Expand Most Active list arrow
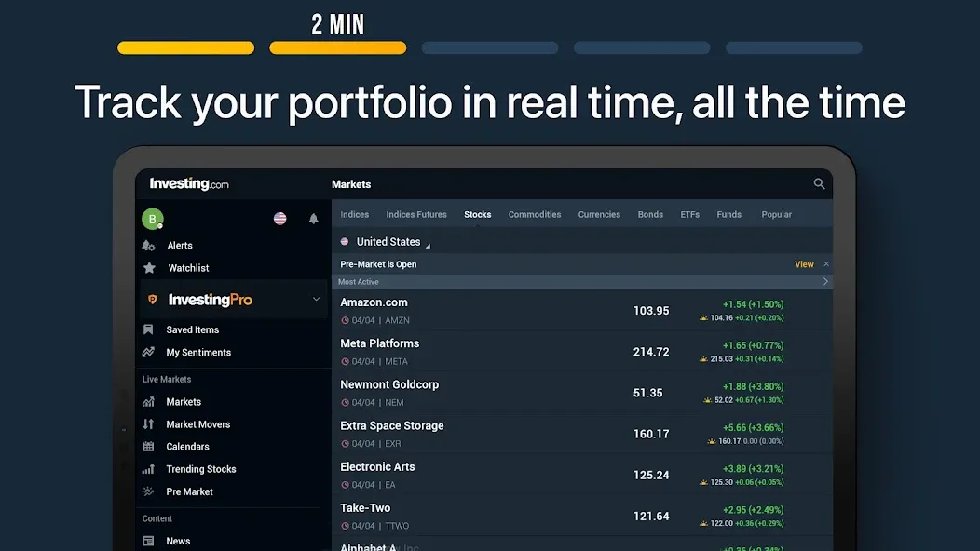The image size is (980, 551). click(x=825, y=282)
